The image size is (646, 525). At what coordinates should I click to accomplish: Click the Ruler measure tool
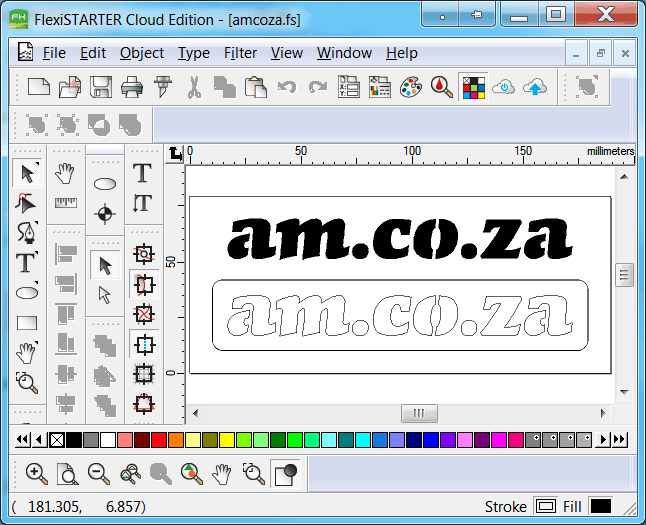pyautogui.click(x=66, y=203)
